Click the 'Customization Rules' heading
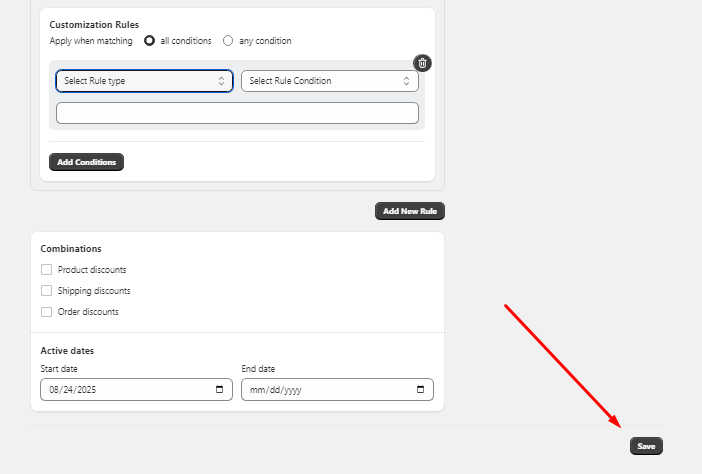The width and height of the screenshot is (702, 474). pyautogui.click(x=94, y=25)
